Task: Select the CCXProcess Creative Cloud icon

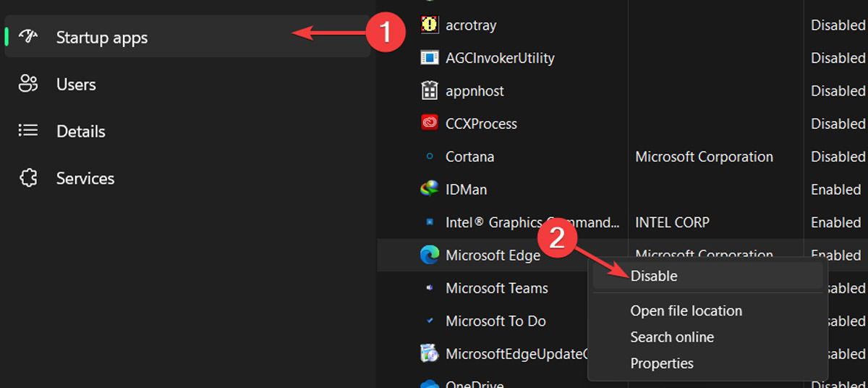Action: [x=430, y=123]
